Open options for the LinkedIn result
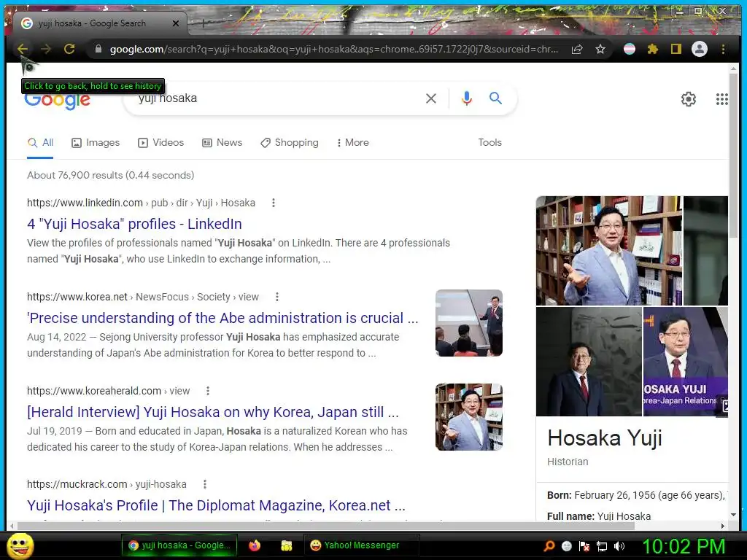Screen dimensions: 747x560 [274, 203]
